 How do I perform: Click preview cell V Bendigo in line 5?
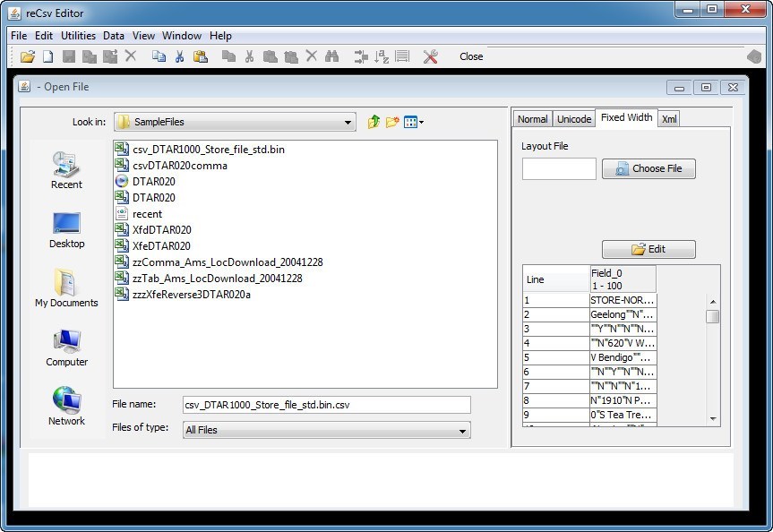coord(623,357)
